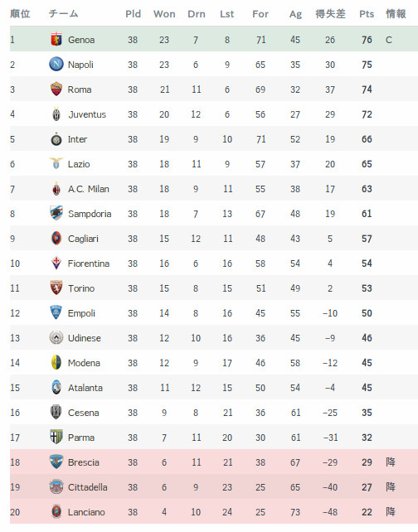This screenshot has width=418, height=532.
Task: Select the 得失差 column header
Action: 330,14
